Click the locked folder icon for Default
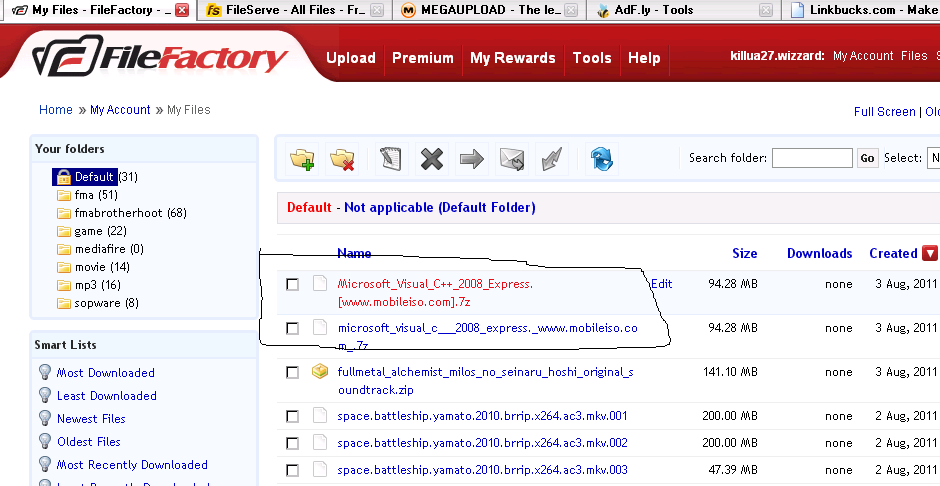Image resolution: width=940 pixels, height=486 pixels. click(64, 177)
